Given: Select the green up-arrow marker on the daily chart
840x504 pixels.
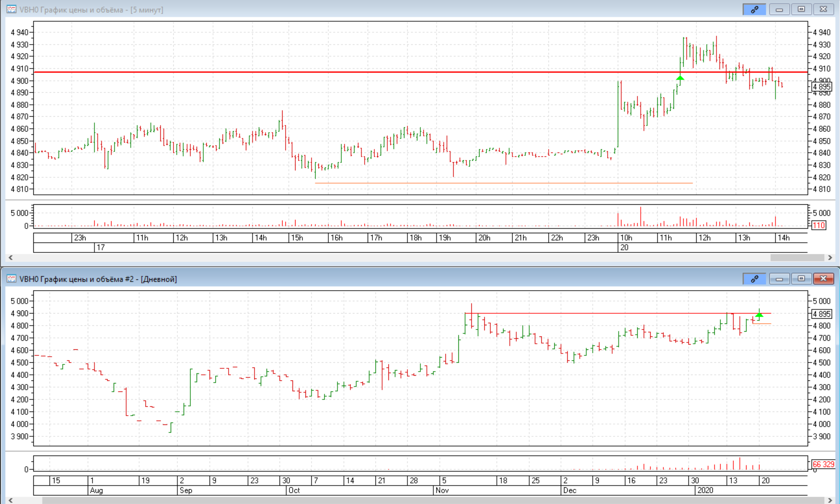Looking at the screenshot, I should [759, 315].
